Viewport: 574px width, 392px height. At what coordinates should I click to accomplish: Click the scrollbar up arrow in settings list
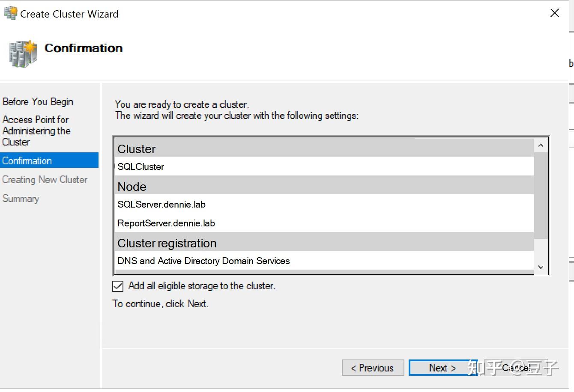pyautogui.click(x=541, y=145)
